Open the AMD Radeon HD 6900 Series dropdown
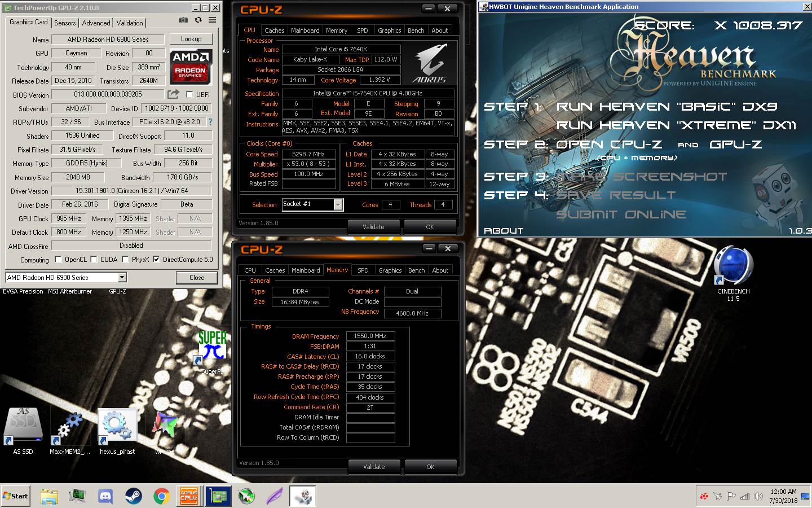 coord(122,277)
